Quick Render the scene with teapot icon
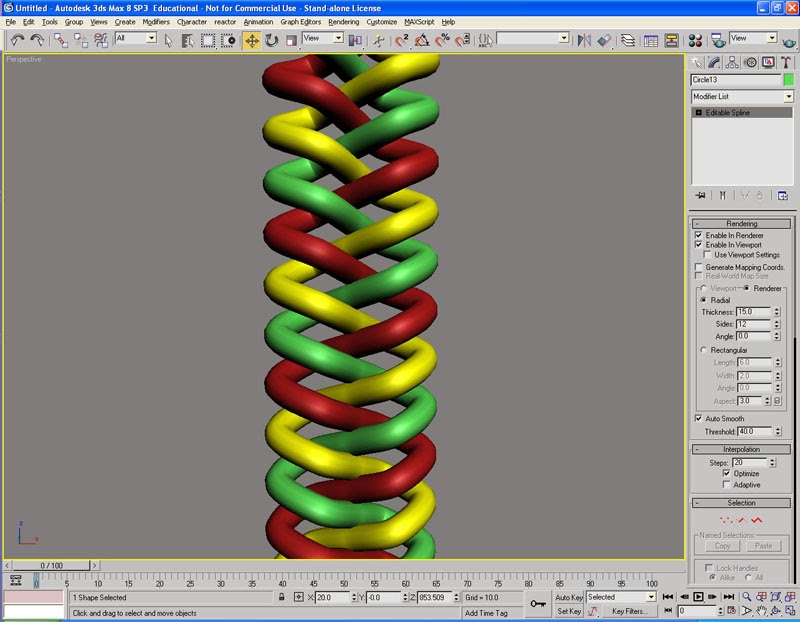The image size is (800, 622). (788, 43)
